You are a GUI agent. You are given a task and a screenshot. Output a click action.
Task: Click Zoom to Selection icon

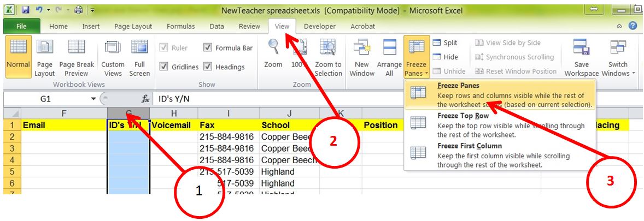(x=328, y=49)
